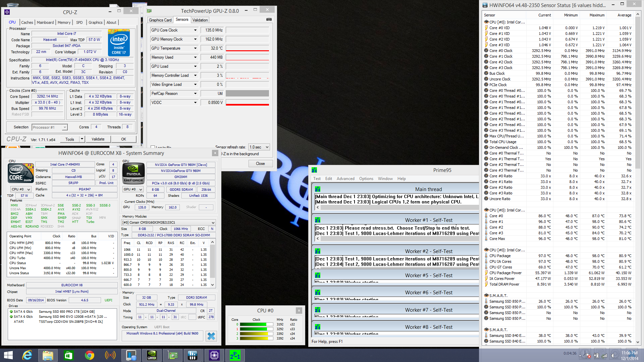Select the Core Max temperature sensor row
The image size is (644, 362).
click(x=558, y=239)
